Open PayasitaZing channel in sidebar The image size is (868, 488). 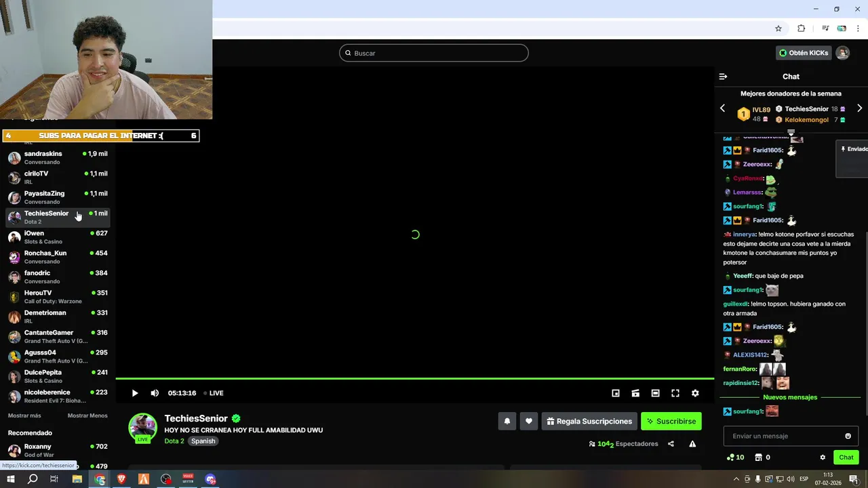tap(58, 197)
